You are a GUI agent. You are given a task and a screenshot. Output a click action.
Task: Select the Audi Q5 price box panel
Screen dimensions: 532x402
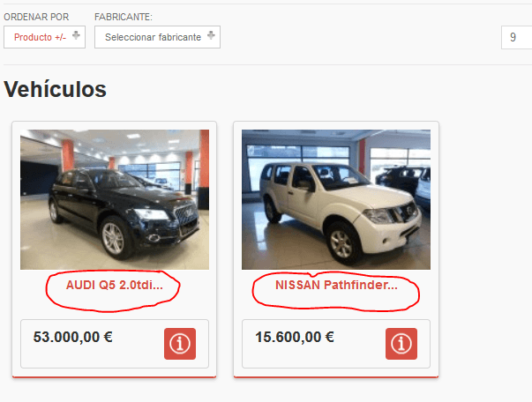click(x=115, y=344)
